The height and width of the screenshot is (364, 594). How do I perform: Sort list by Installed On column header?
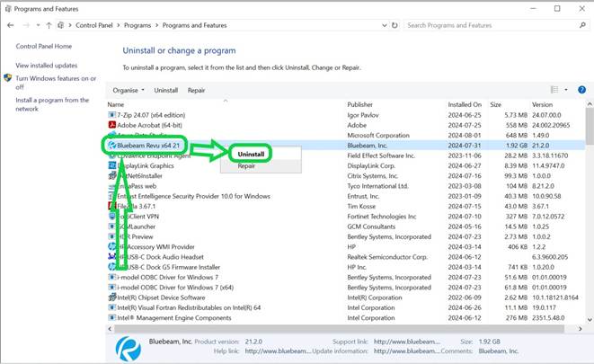465,104
